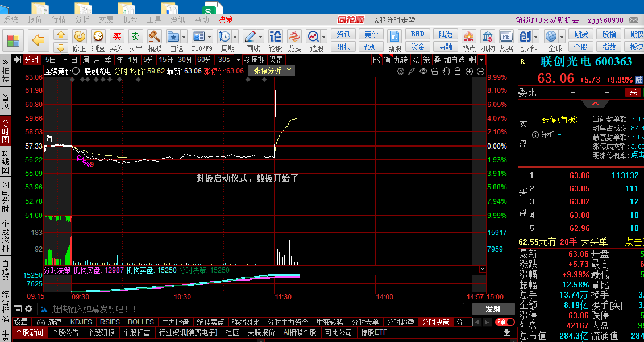
Task: Zoom in with the plus circle icon
Action: coord(469,71)
